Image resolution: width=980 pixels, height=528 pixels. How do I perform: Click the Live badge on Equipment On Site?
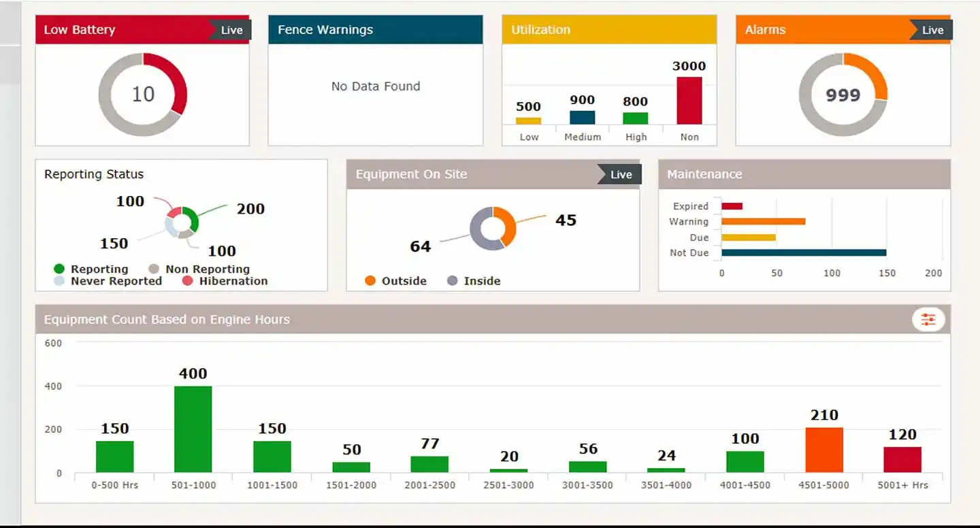click(621, 175)
